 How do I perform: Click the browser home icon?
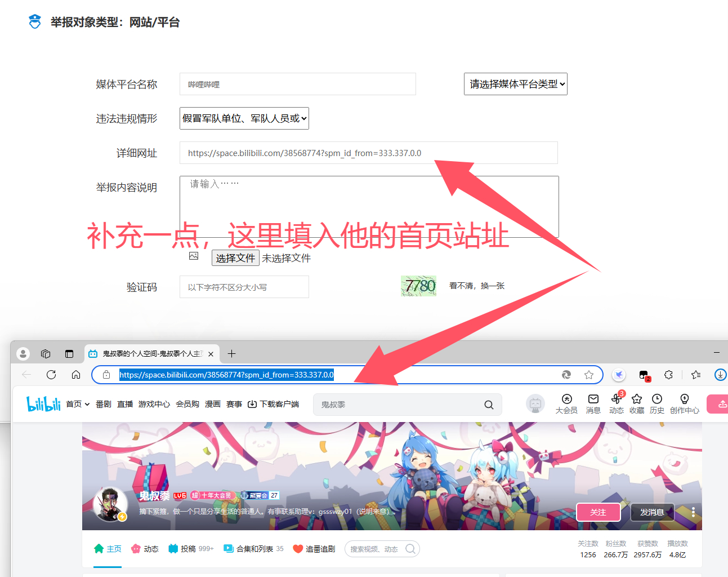76,375
